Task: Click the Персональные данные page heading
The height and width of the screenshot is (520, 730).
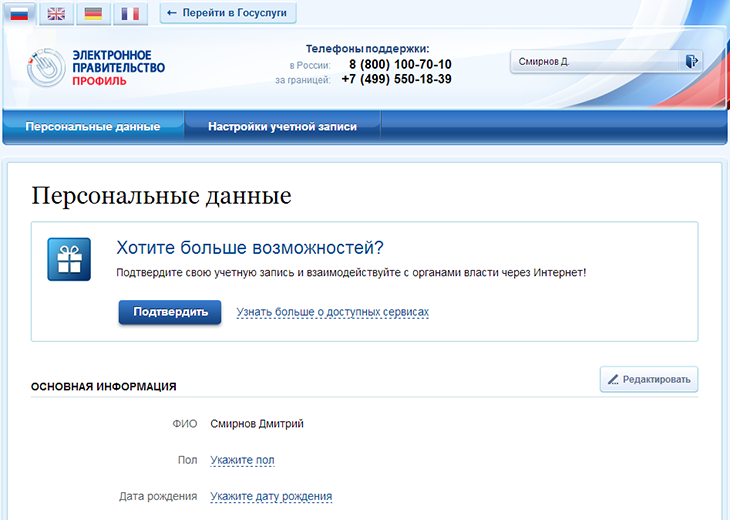Action: pyautogui.click(x=161, y=196)
